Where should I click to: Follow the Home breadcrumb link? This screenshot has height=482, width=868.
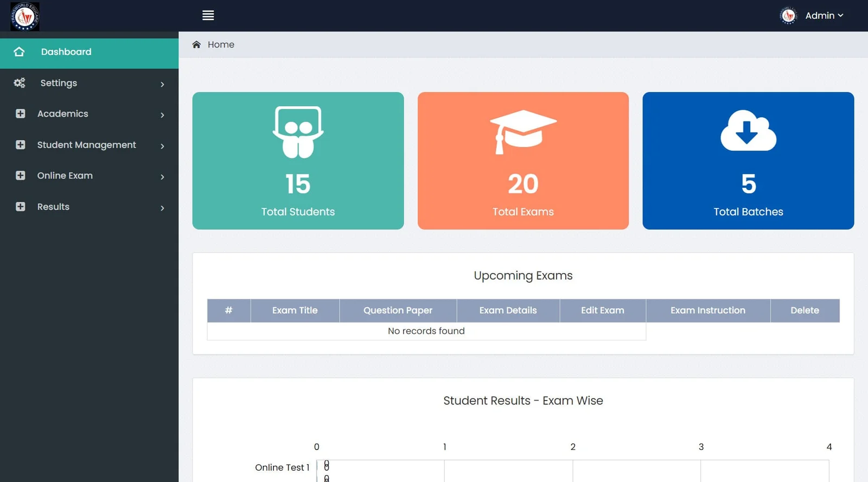click(221, 45)
